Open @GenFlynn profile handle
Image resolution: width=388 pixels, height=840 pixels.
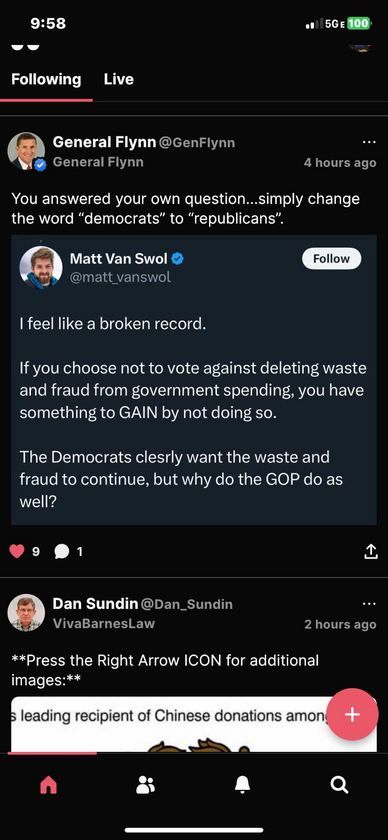point(197,142)
